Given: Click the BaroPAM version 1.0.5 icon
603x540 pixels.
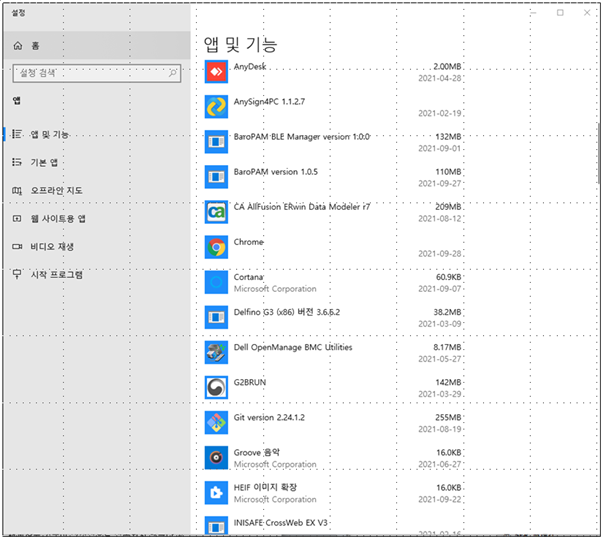Looking at the screenshot, I should (x=216, y=177).
